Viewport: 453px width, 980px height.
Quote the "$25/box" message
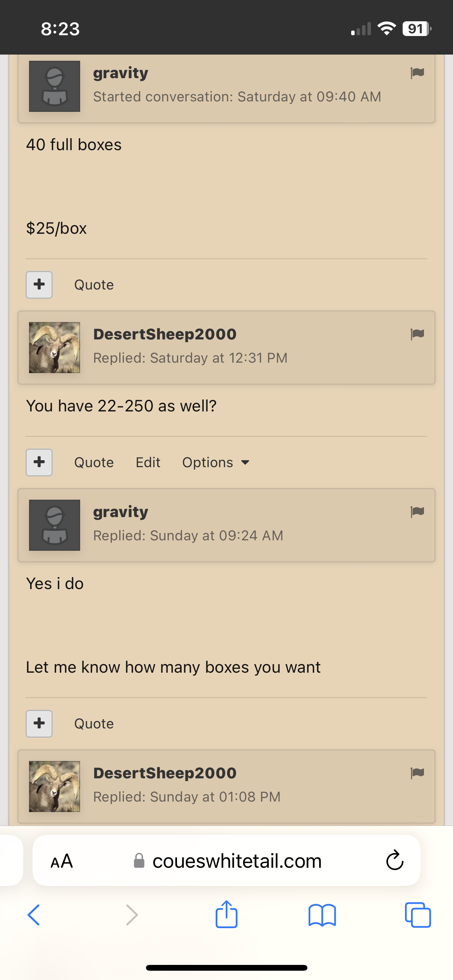pyautogui.click(x=94, y=285)
